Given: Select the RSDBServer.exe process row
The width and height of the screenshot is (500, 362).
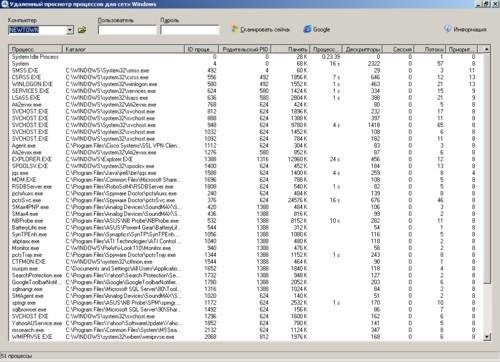Looking at the screenshot, I should point(246,187).
